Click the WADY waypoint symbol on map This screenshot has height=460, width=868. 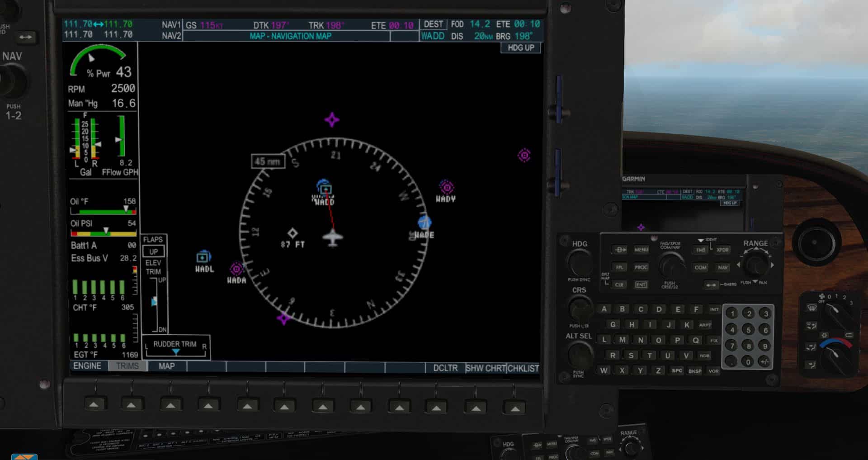(x=447, y=187)
